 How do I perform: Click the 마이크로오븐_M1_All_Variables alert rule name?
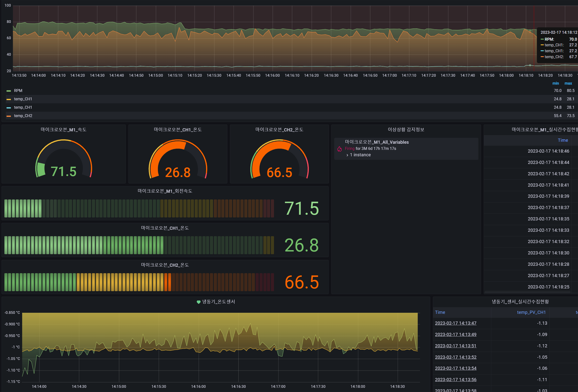[377, 142]
